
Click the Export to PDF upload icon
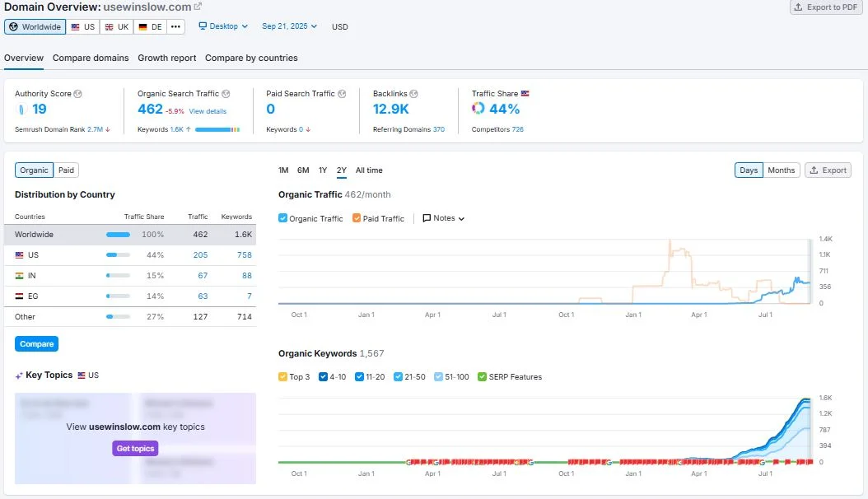799,7
